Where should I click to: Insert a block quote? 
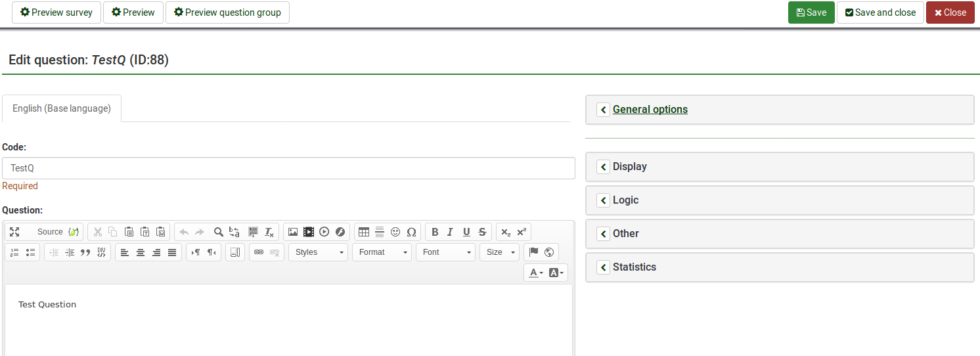85,252
